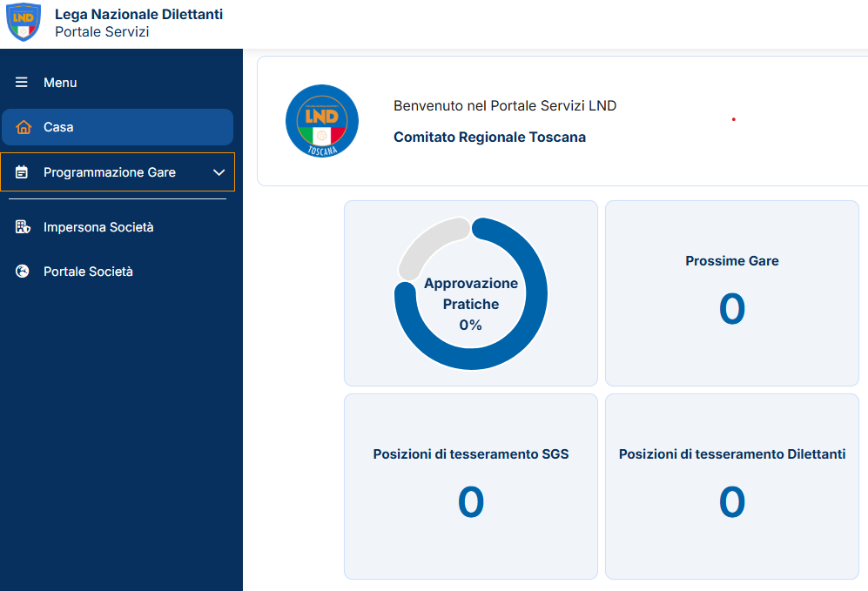Click the Programmazione Gare calendar icon

(x=23, y=172)
